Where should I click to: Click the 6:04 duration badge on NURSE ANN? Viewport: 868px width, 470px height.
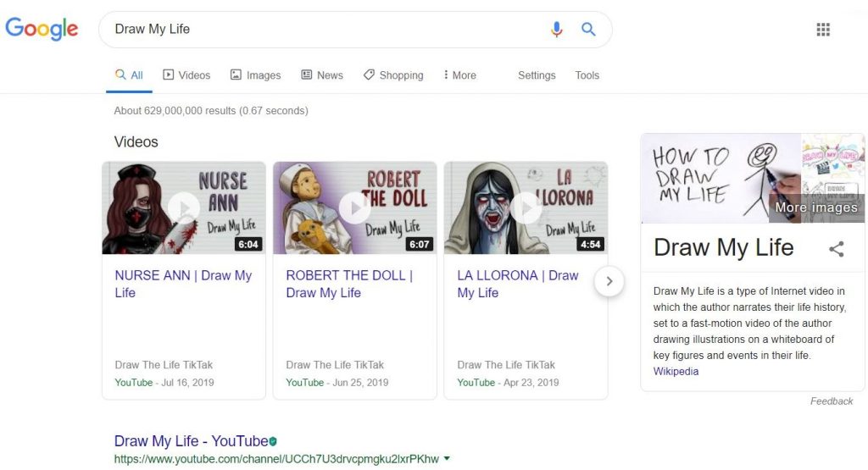248,244
